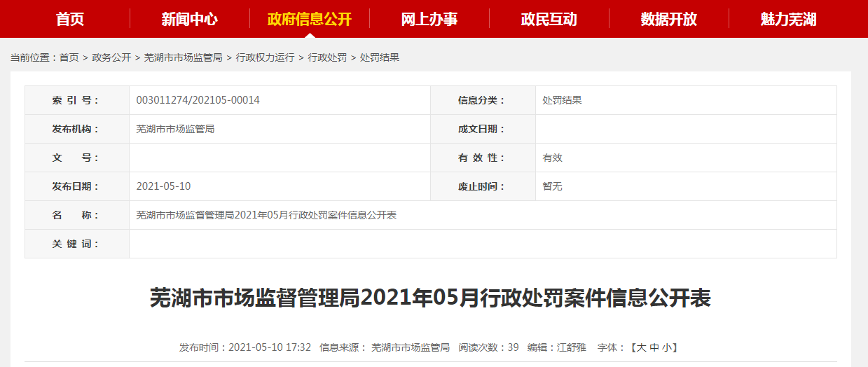Click the 索引号 label cell
Image resolution: width=868 pixels, height=367 pixels.
tap(77, 100)
